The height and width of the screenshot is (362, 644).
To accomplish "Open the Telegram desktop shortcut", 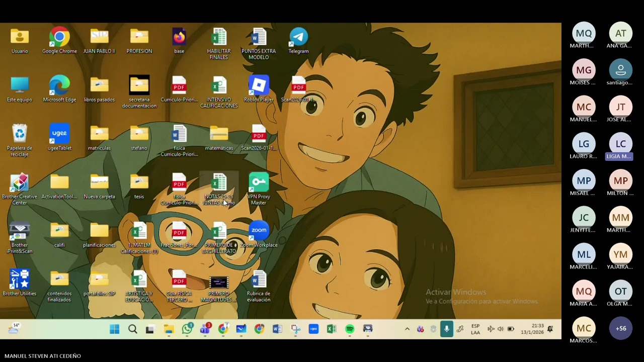I will click(298, 41).
